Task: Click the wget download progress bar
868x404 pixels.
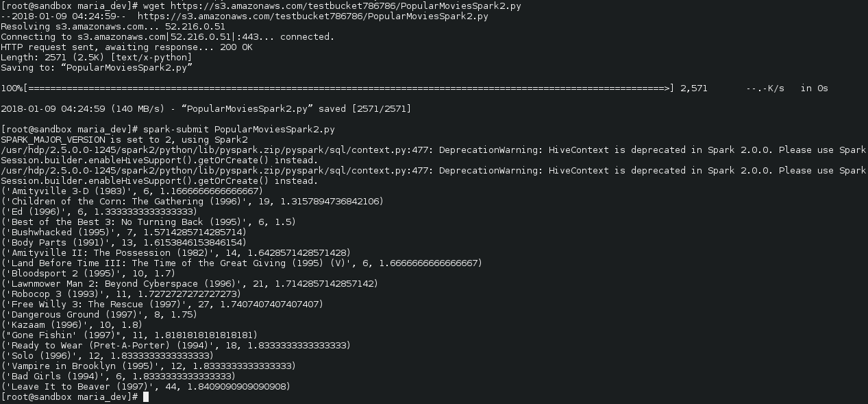Action: 348,88
